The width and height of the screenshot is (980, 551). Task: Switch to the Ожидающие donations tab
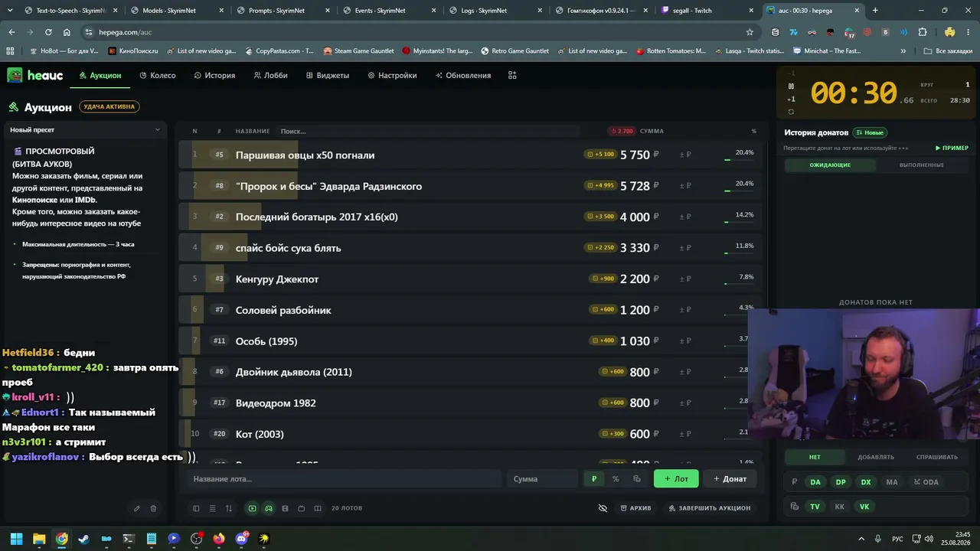830,165
